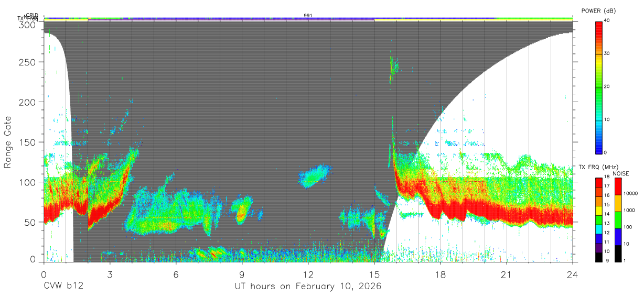
Task: Click Range Gate tick label '250'
Action: [x=27, y=62]
